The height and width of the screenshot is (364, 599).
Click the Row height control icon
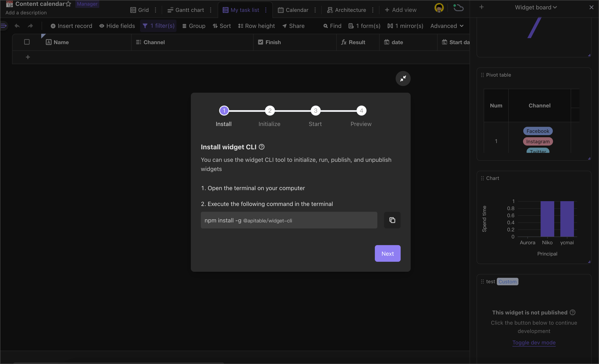pyautogui.click(x=240, y=26)
